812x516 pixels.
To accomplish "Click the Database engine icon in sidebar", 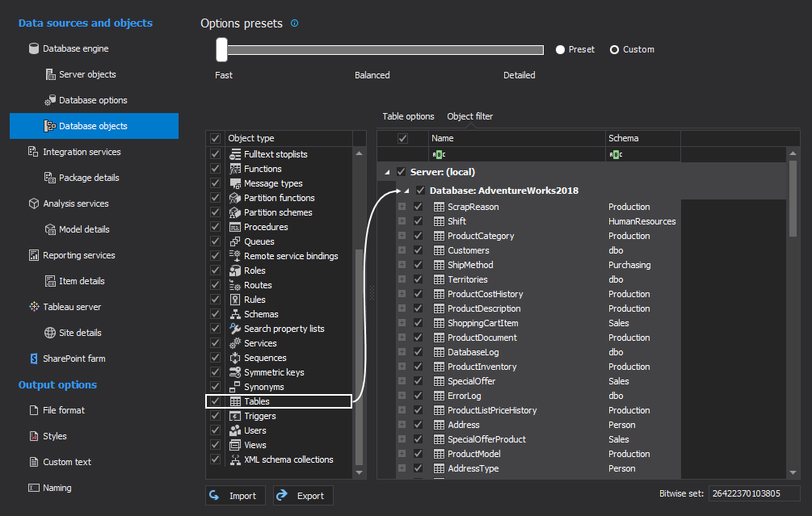I will coord(34,48).
